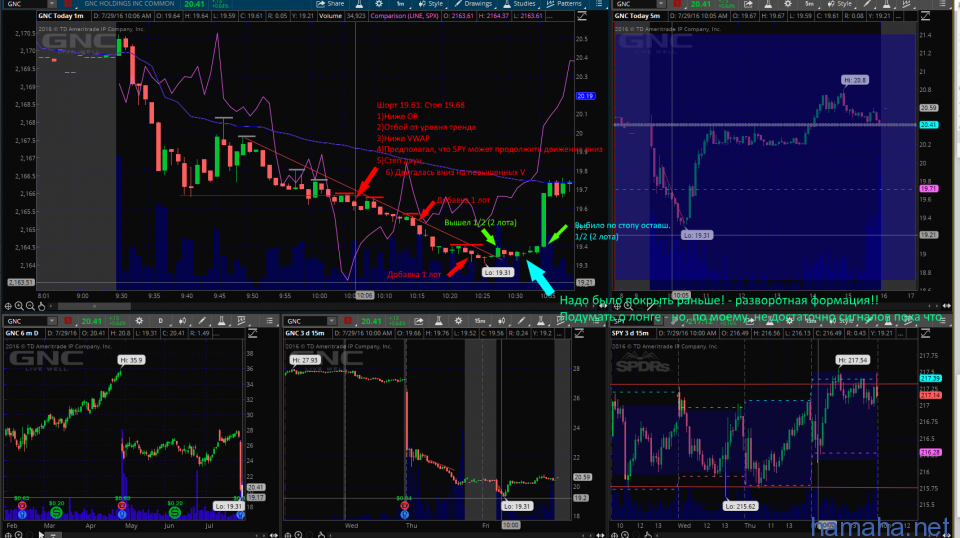Click symbol field GNC in top-left chart
The width and height of the screenshot is (960, 538).
pyautogui.click(x=24, y=4)
